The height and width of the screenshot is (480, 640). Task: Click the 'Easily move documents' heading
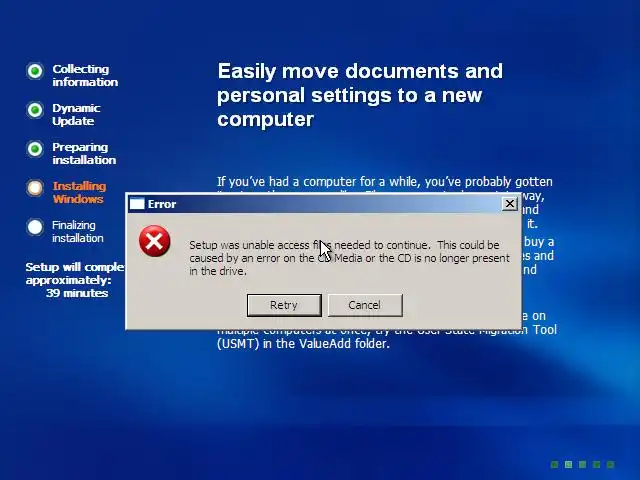[x=360, y=95]
